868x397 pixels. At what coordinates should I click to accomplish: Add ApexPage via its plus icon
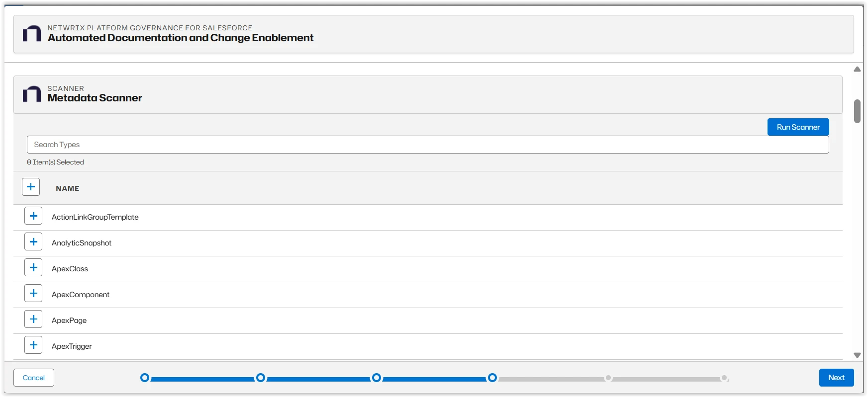click(x=33, y=319)
